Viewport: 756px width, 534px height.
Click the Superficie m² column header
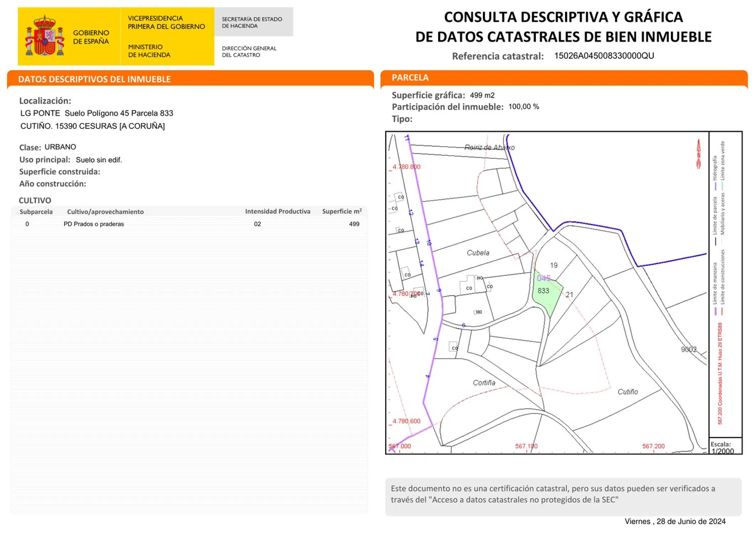342,211
